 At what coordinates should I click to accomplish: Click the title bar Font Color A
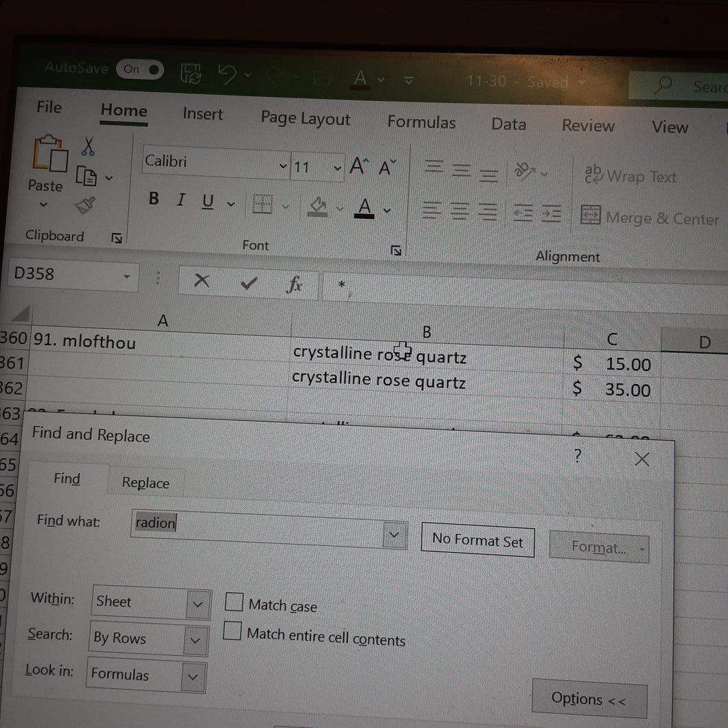pos(361,78)
